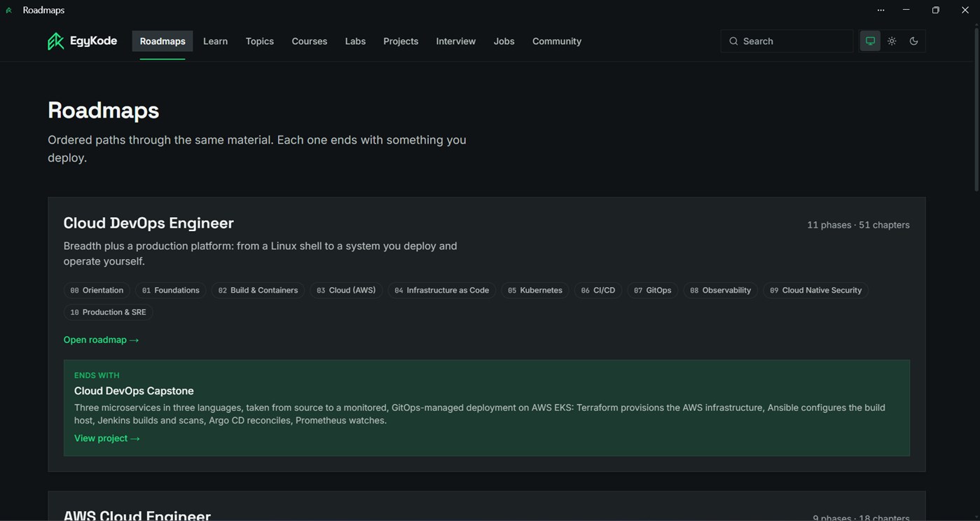Click the EgyKode logo icon
Image resolution: width=980 pixels, height=521 pixels.
point(55,41)
